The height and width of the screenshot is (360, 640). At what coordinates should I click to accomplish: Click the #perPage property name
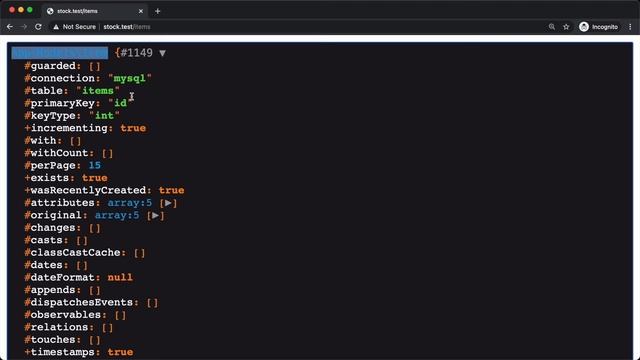tap(50, 165)
